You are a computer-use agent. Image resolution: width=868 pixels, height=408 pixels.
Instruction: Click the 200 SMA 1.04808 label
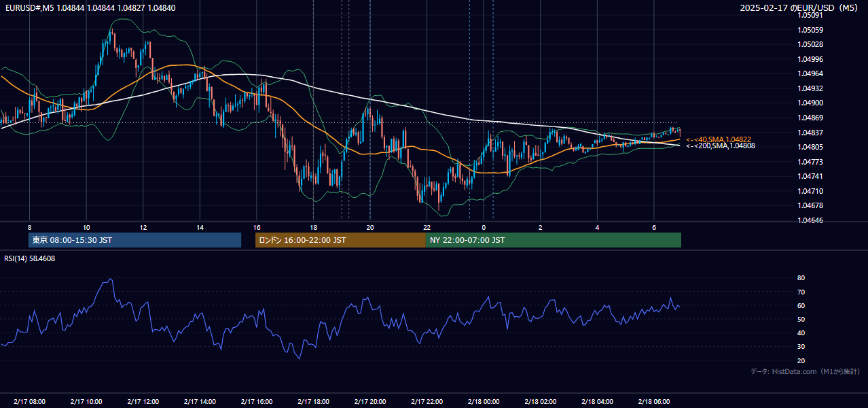click(720, 146)
